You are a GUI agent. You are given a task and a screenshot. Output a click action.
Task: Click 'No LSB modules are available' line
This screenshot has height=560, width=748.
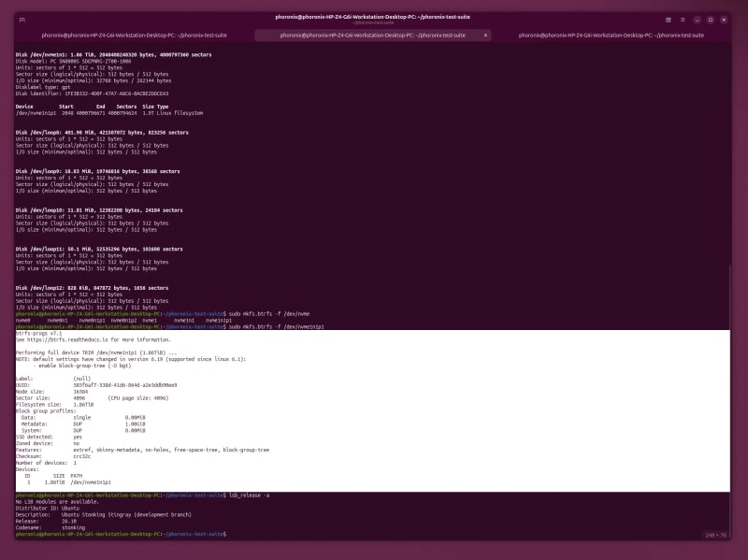pyautogui.click(x=57, y=502)
